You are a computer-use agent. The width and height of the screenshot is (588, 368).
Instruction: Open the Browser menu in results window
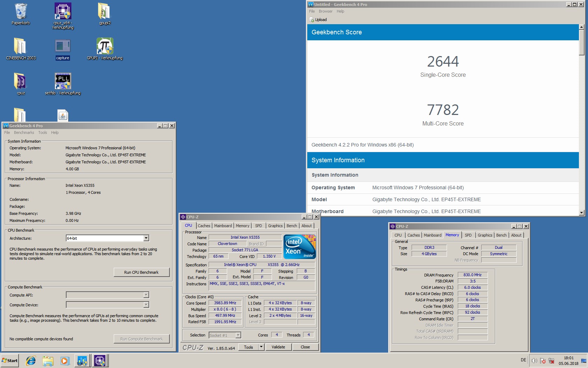tap(325, 11)
